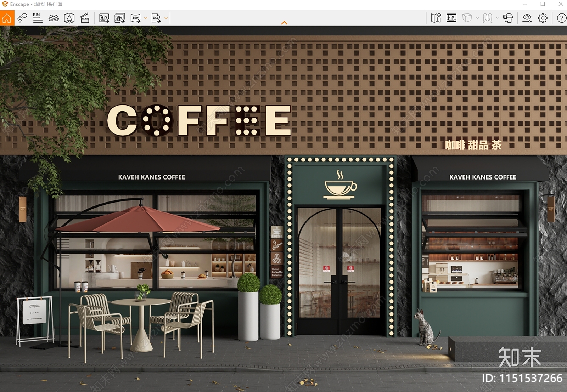Viewport: 567px width, 392px height.
Task: Open Collaborative Annotations tool
Action: [x=22, y=18]
